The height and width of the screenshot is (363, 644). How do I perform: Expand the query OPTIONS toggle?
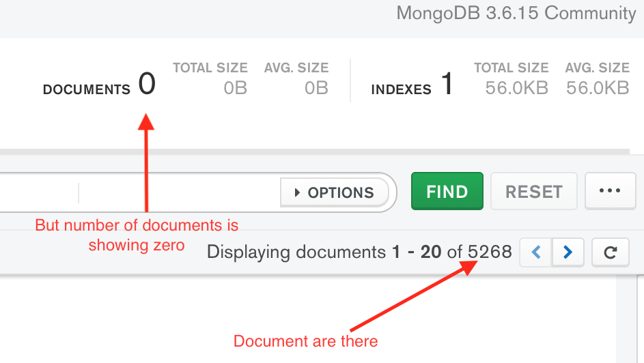tap(334, 192)
